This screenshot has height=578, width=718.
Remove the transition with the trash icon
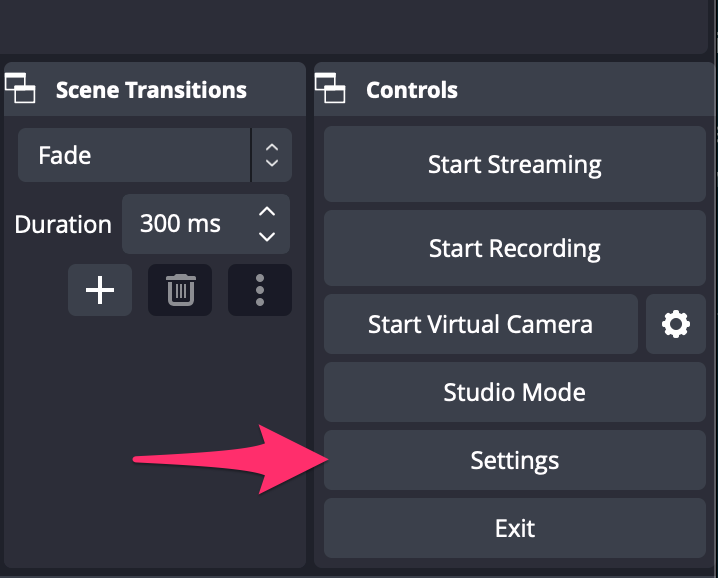180,290
